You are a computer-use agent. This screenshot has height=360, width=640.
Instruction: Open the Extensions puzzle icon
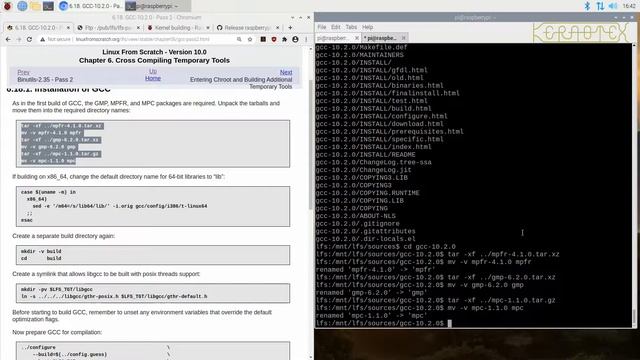[284, 39]
